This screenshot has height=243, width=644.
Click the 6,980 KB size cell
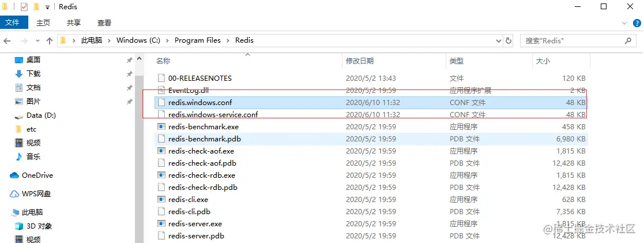coord(571,139)
